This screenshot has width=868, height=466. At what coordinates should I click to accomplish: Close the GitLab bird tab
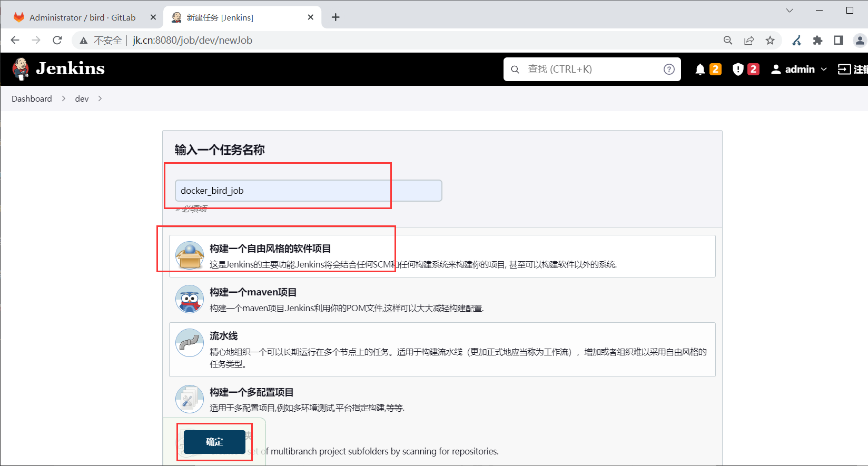click(153, 17)
